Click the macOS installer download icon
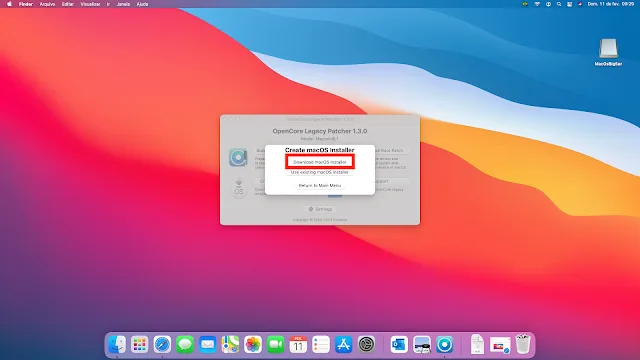 [x=239, y=188]
